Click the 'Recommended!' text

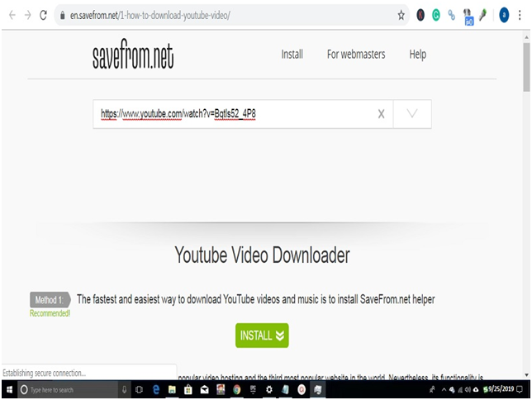tap(50, 313)
